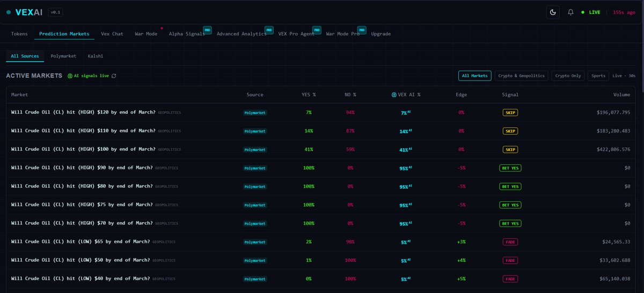The height and width of the screenshot is (293, 644).
Task: Click SKIP signal on the $120 row
Action: point(510,113)
